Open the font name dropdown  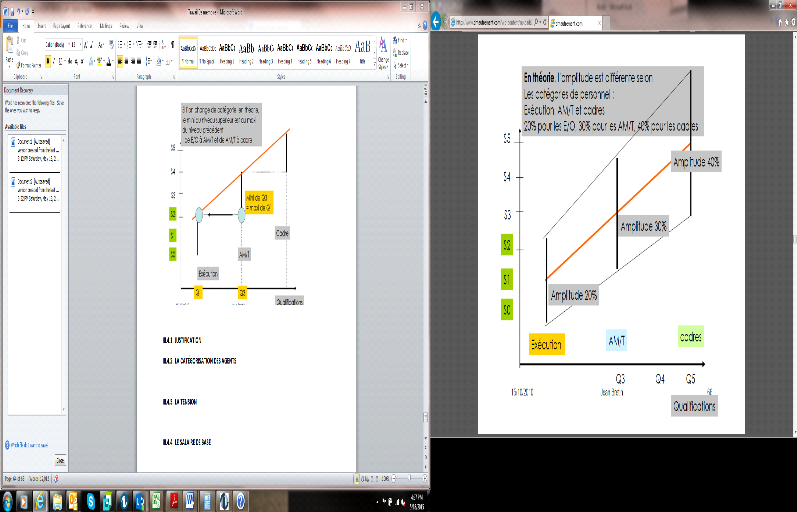tap(69, 44)
